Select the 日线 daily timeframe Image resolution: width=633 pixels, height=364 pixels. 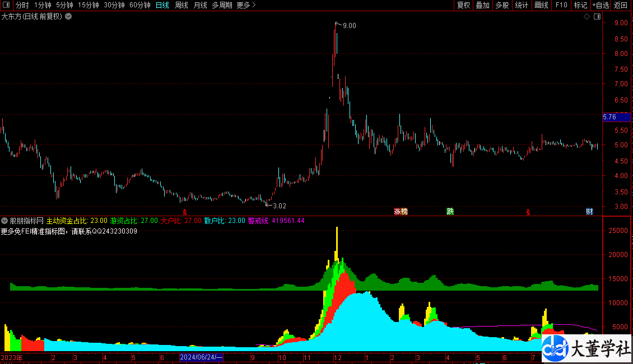[162, 6]
